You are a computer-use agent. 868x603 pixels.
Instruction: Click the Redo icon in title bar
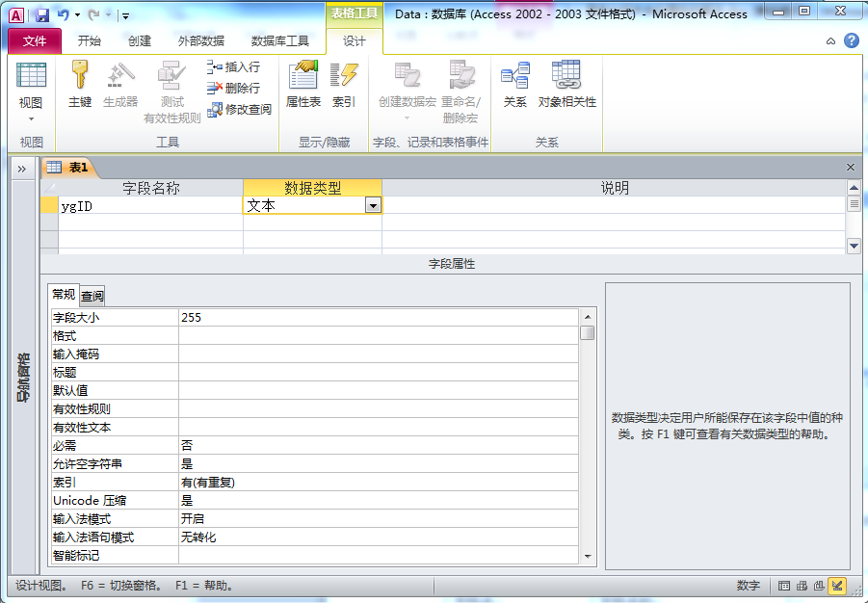(94, 15)
